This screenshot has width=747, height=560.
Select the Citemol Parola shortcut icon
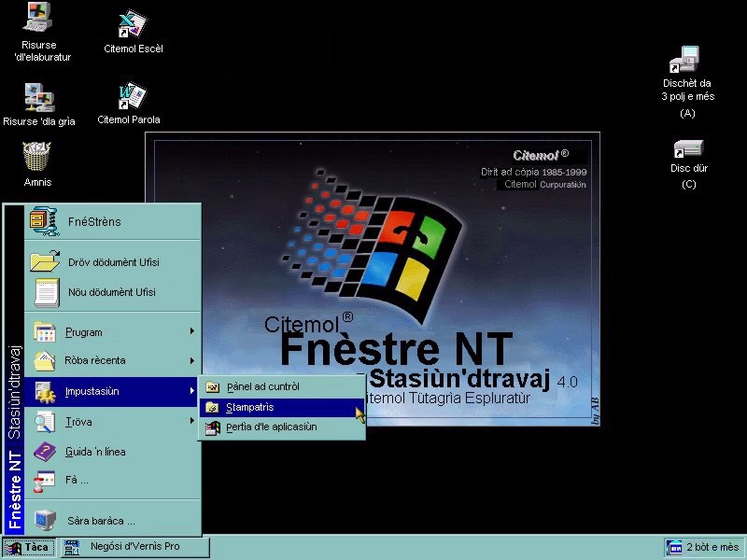pyautogui.click(x=132, y=96)
